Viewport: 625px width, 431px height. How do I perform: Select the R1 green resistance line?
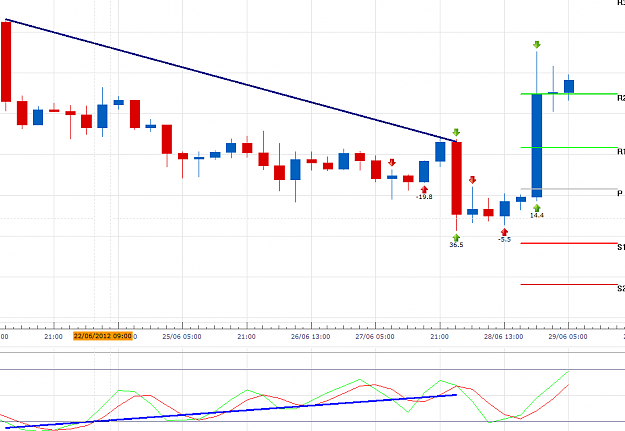(569, 148)
